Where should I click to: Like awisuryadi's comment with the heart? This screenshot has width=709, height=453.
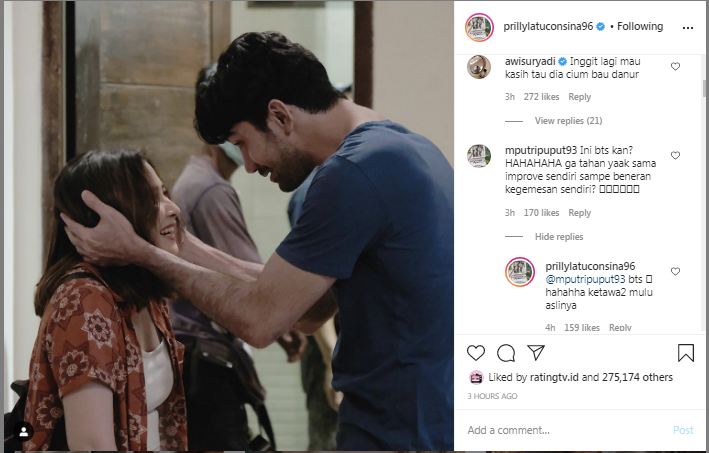(675, 66)
